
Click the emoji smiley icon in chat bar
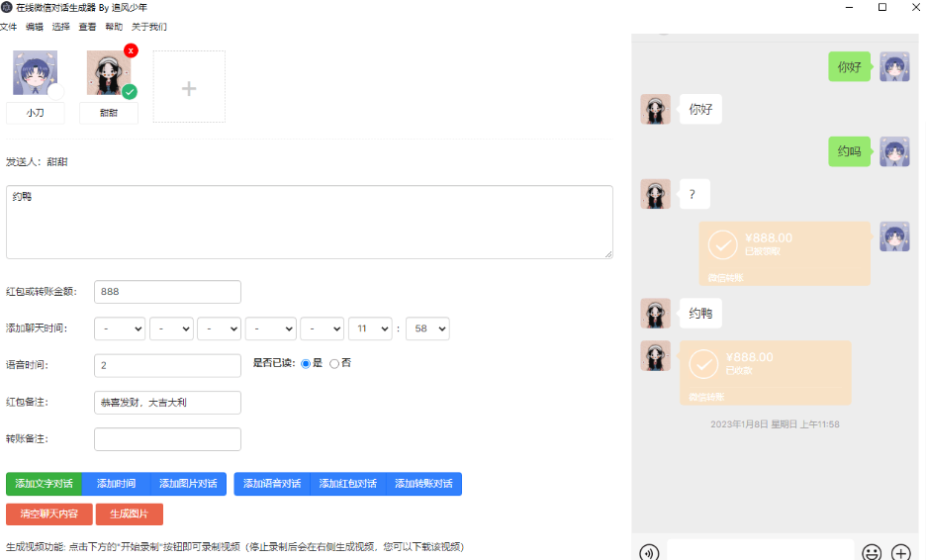click(x=872, y=552)
